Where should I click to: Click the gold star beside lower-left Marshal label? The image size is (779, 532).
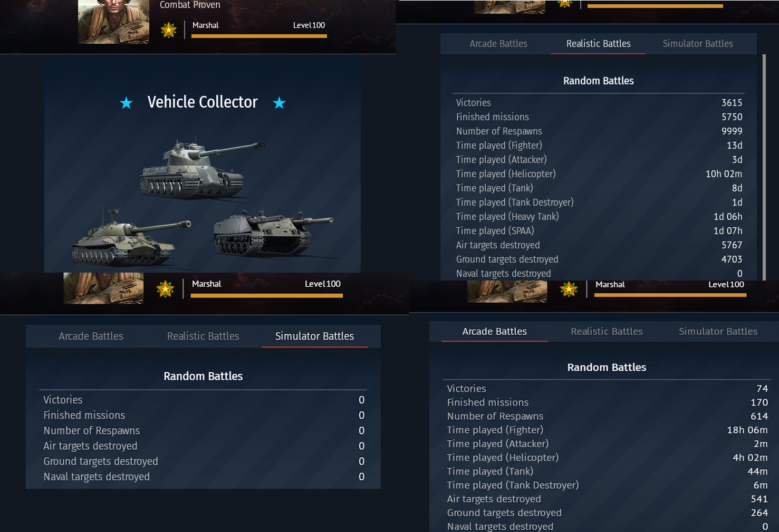pos(165,289)
